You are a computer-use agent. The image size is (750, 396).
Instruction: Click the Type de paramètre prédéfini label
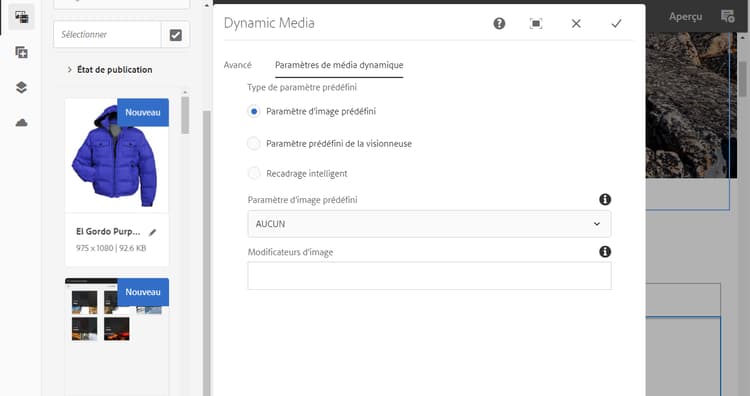(x=302, y=87)
